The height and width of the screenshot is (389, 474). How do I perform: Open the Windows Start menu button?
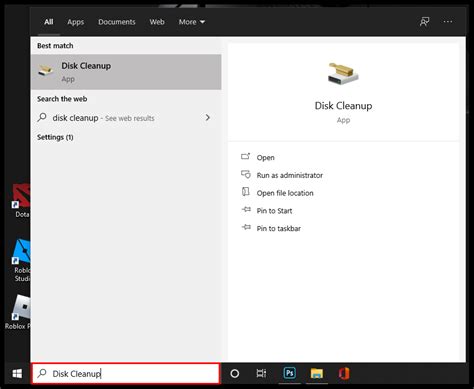tap(17, 373)
